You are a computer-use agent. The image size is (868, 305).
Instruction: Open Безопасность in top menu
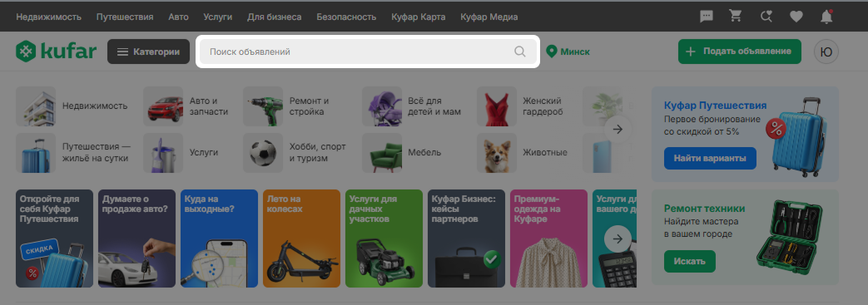346,17
